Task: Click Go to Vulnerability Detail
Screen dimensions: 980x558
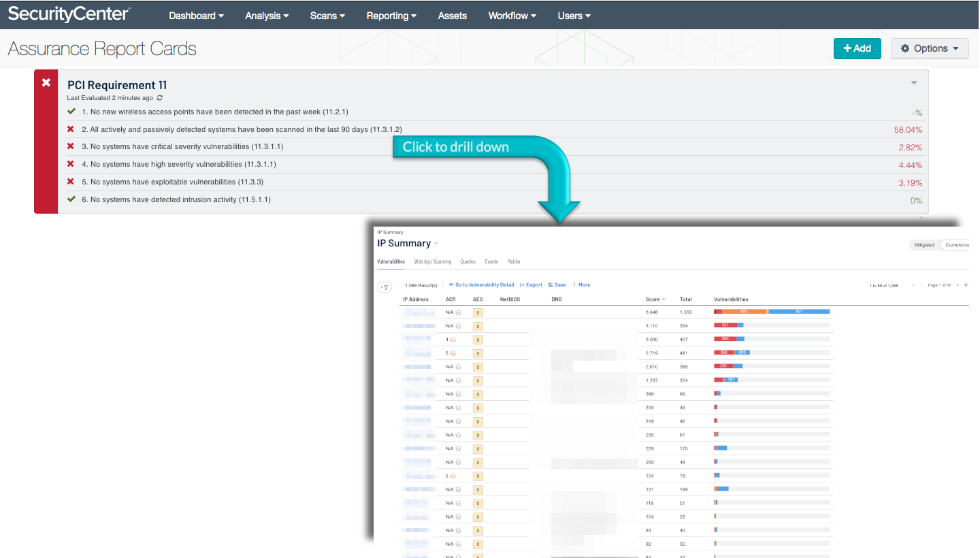Action: [481, 285]
